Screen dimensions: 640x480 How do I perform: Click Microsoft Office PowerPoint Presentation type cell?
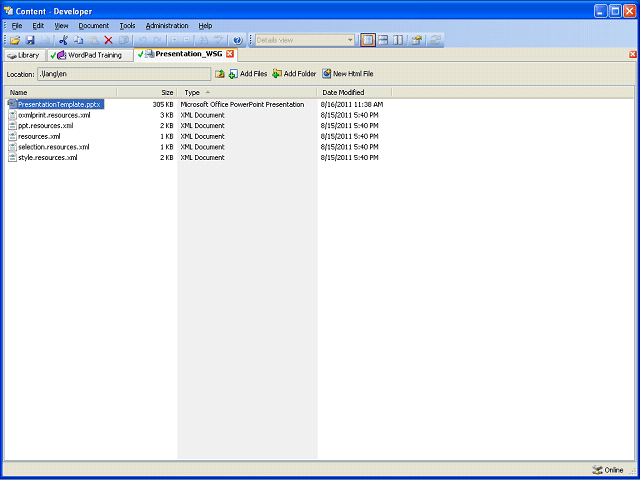[x=242, y=104]
